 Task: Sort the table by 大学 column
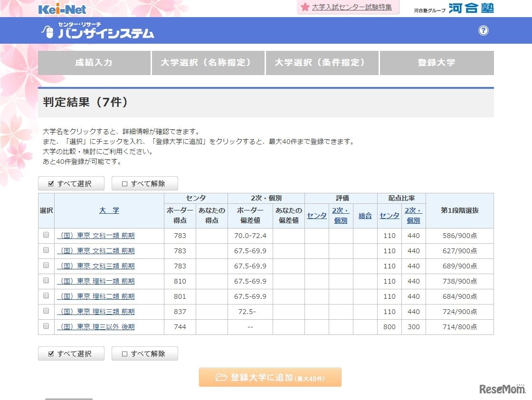click(x=109, y=210)
